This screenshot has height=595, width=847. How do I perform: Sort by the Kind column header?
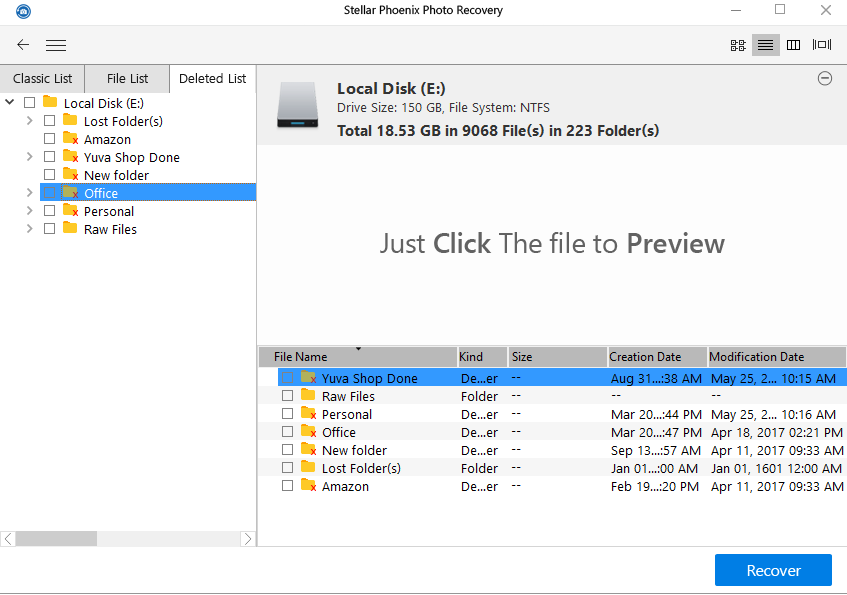point(482,357)
